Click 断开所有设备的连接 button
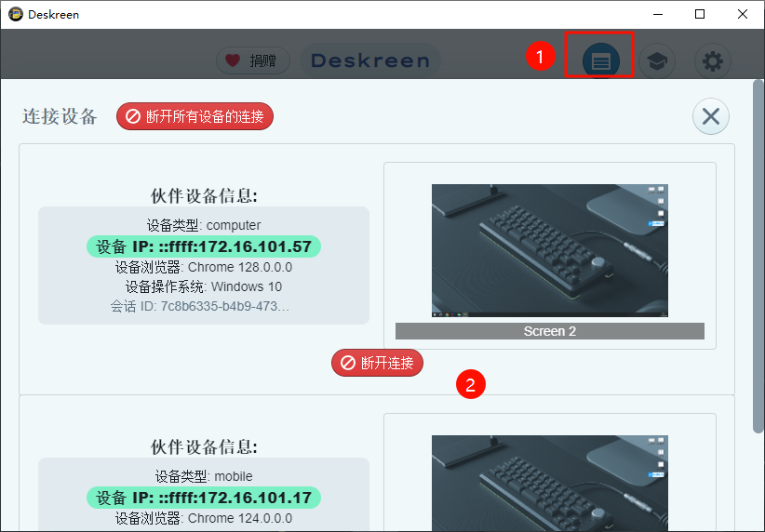The width and height of the screenshot is (765, 532). [195, 116]
